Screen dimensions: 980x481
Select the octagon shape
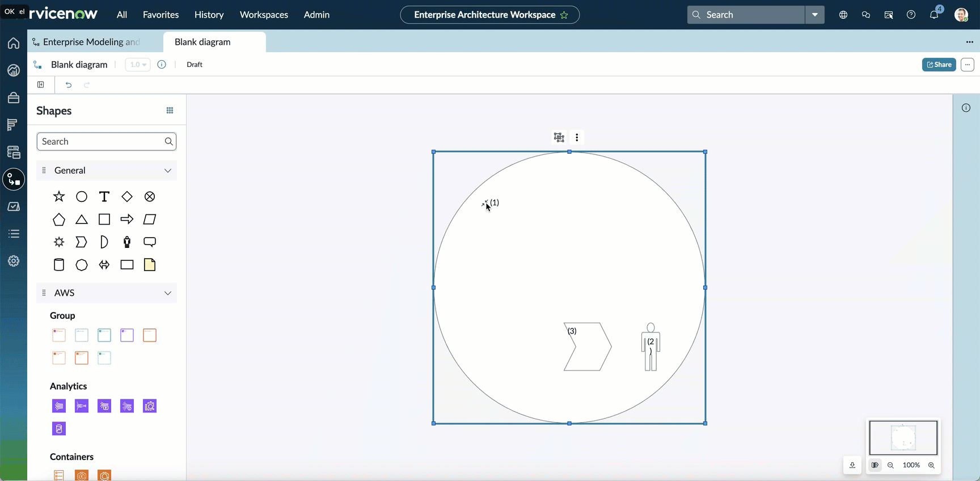(x=82, y=265)
